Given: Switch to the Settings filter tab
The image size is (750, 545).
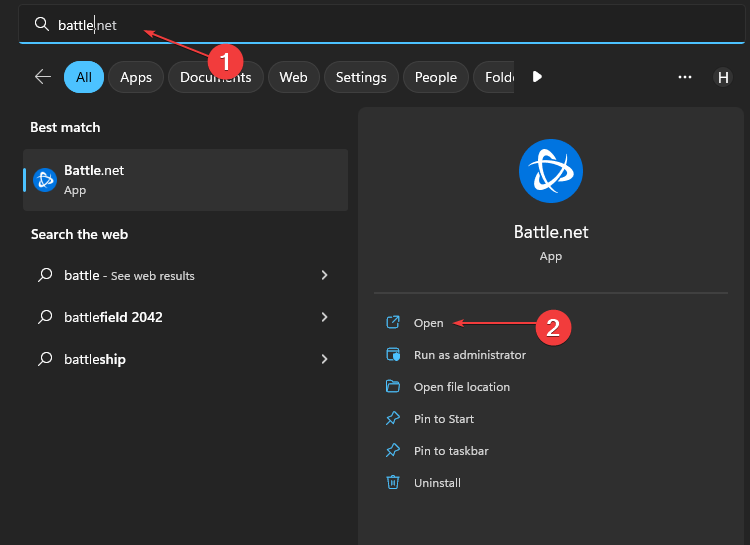Looking at the screenshot, I should [361, 77].
